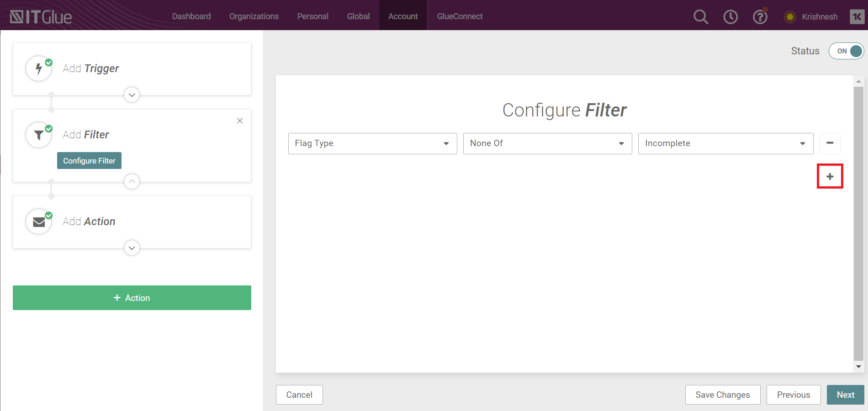Image resolution: width=868 pixels, height=411 pixels.
Task: Click the Next button
Action: [846, 395]
